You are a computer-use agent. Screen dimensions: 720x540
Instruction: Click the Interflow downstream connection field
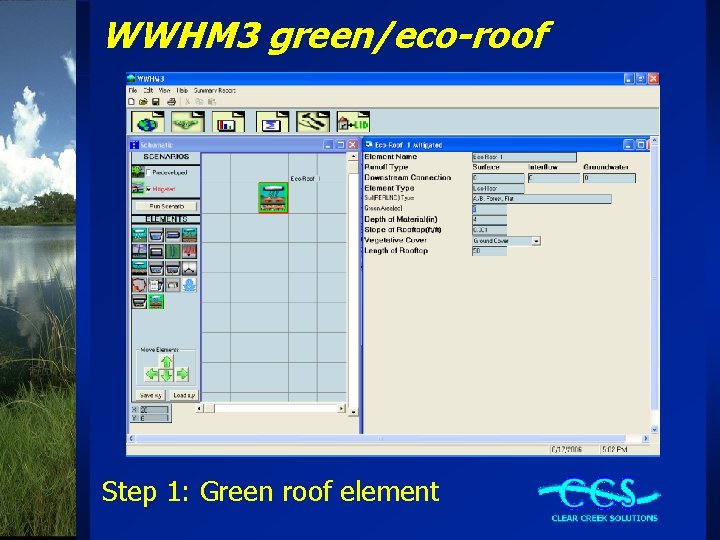pos(554,178)
